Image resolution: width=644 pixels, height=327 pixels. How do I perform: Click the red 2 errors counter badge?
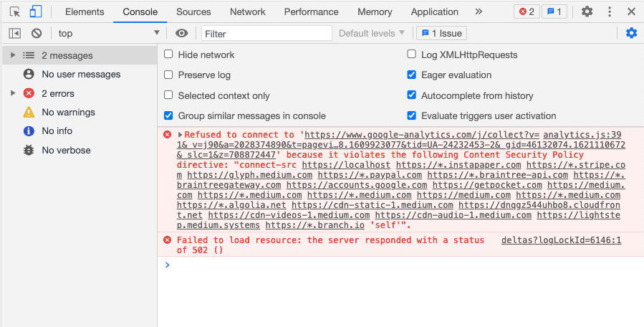[527, 12]
